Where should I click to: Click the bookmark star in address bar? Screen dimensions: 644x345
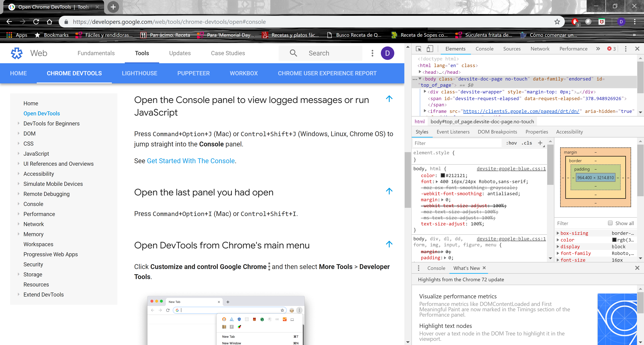(x=557, y=21)
